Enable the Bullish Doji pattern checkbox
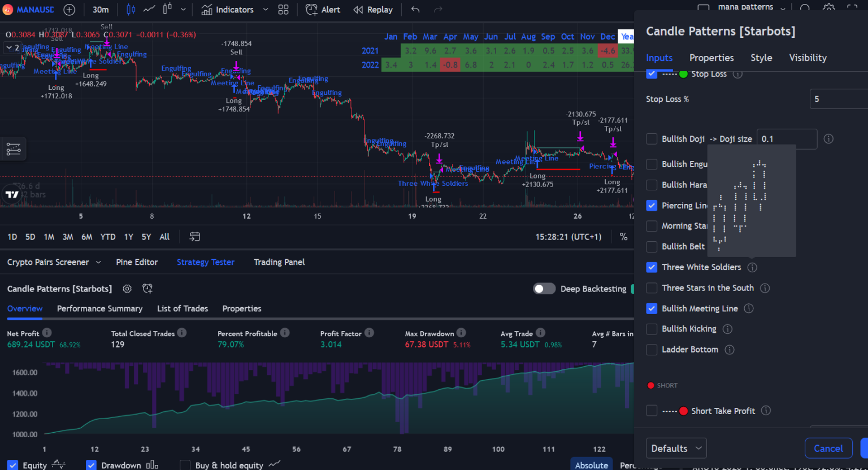 651,138
